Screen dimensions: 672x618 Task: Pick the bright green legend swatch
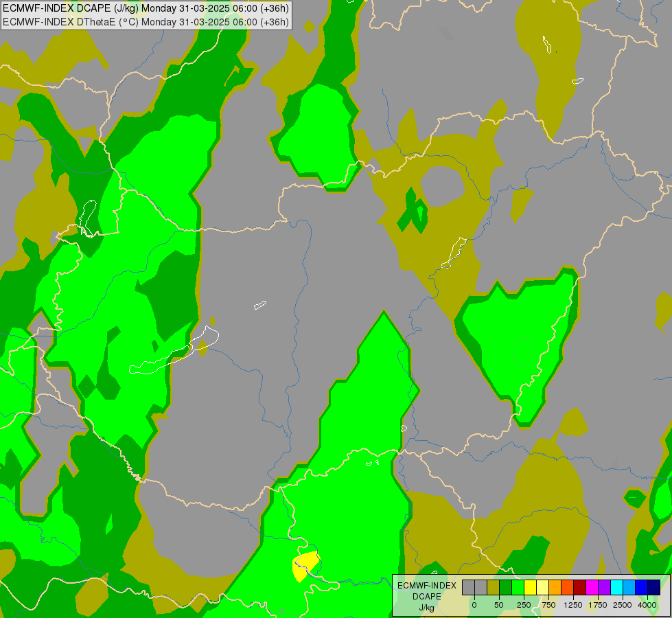(518, 588)
